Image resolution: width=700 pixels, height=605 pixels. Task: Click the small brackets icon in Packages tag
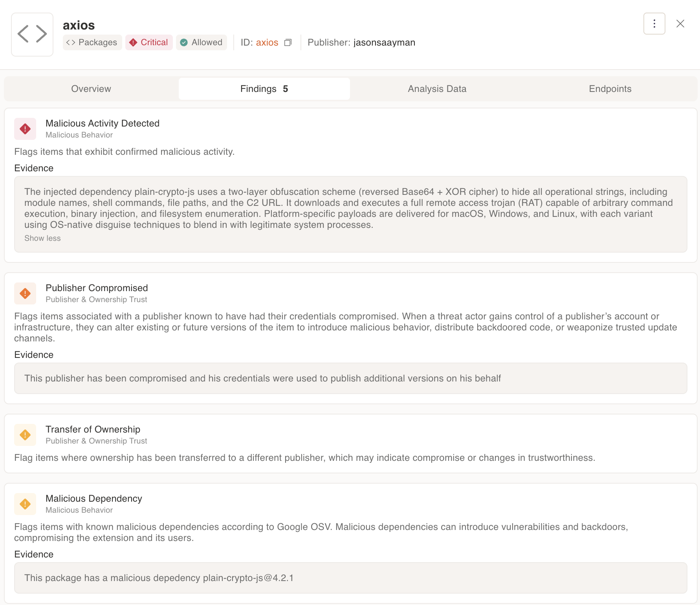(x=71, y=42)
